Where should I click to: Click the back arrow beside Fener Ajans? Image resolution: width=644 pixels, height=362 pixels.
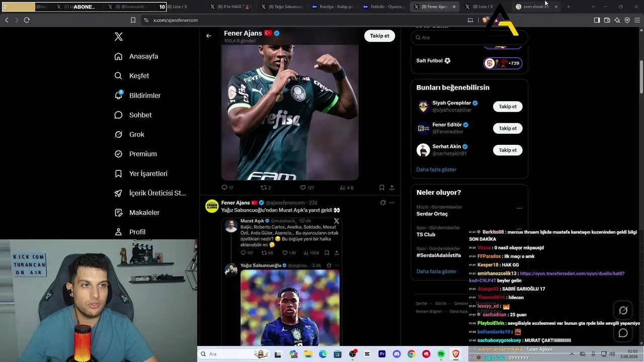pyautogui.click(x=209, y=36)
